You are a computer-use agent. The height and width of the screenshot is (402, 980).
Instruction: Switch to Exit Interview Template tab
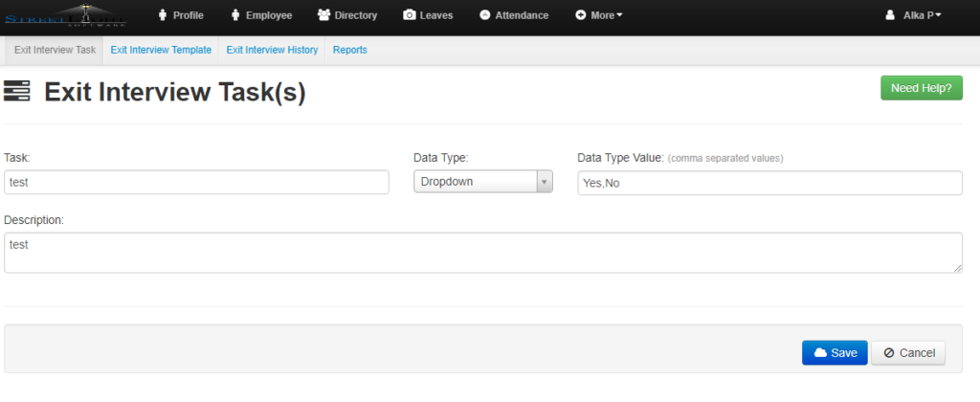(x=161, y=50)
